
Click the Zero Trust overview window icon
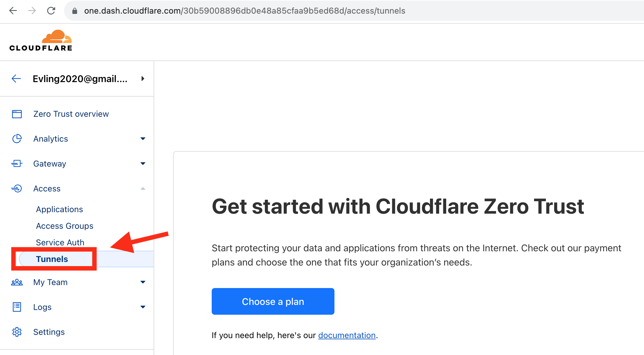[x=17, y=114]
